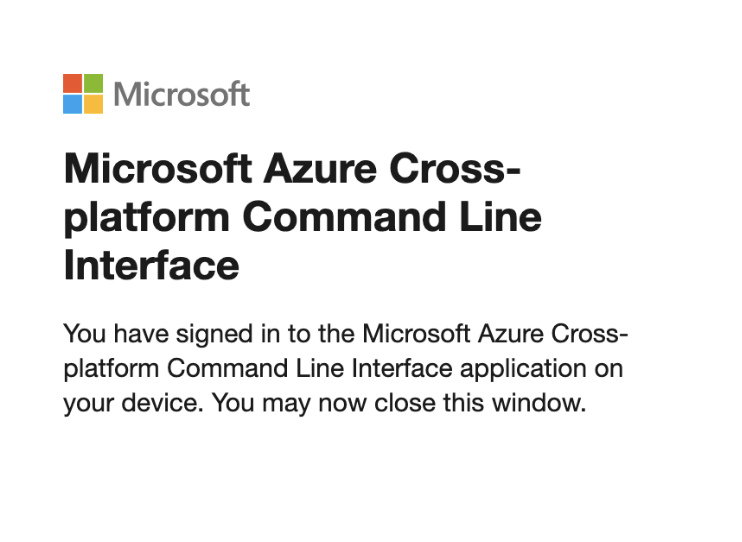Click the words "your device." in the paragraph

click(x=133, y=404)
